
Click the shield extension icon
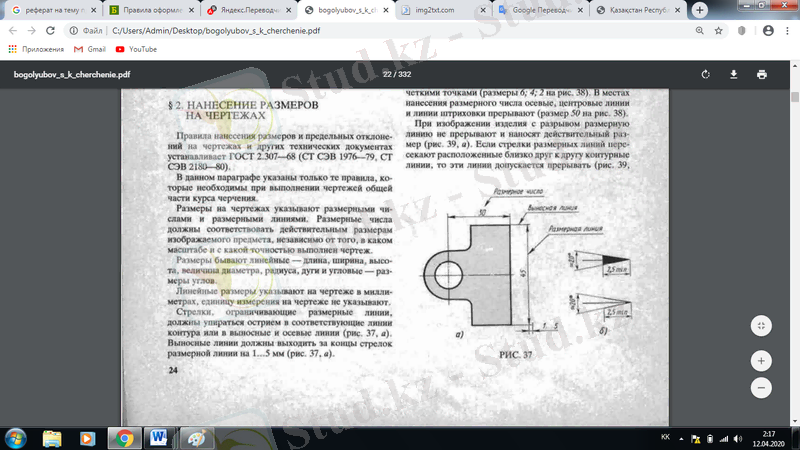click(x=742, y=31)
